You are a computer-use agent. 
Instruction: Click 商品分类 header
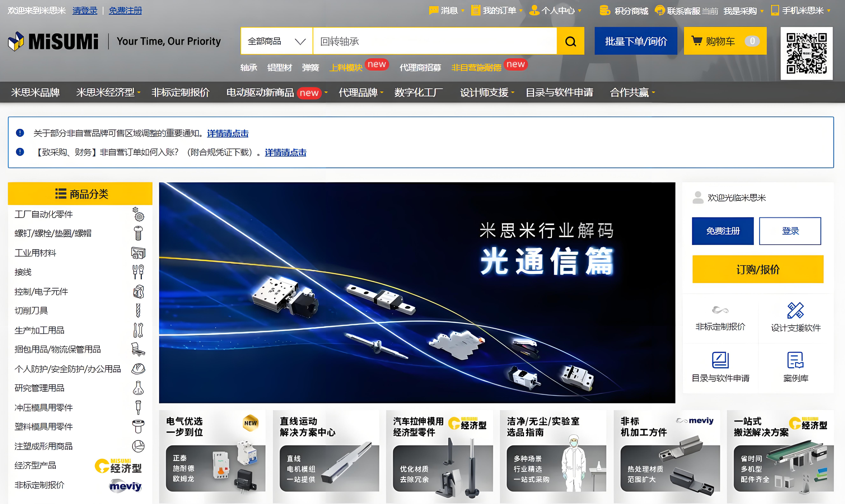point(80,194)
